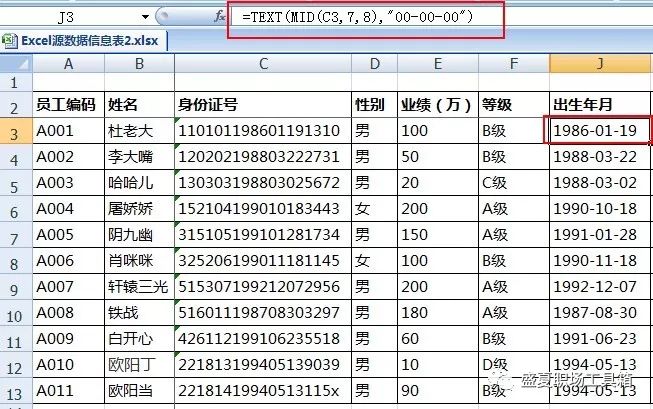Click the select-all corner button

pyautogui.click(x=17, y=64)
